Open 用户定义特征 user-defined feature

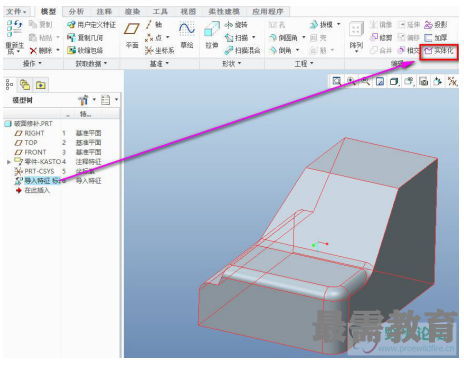91,25
